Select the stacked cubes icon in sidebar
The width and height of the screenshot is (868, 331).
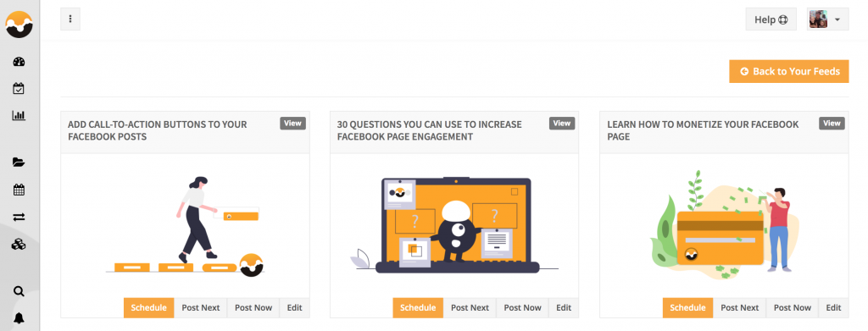click(x=19, y=245)
